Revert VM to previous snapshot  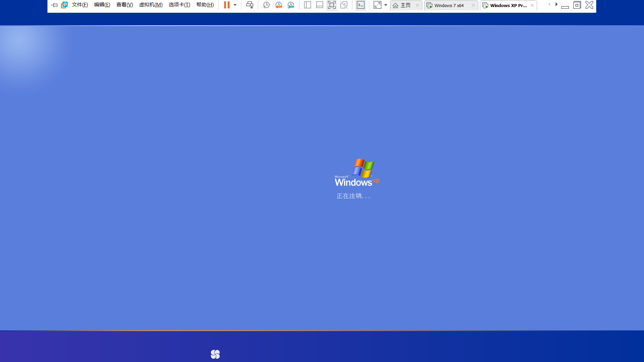[x=278, y=5]
